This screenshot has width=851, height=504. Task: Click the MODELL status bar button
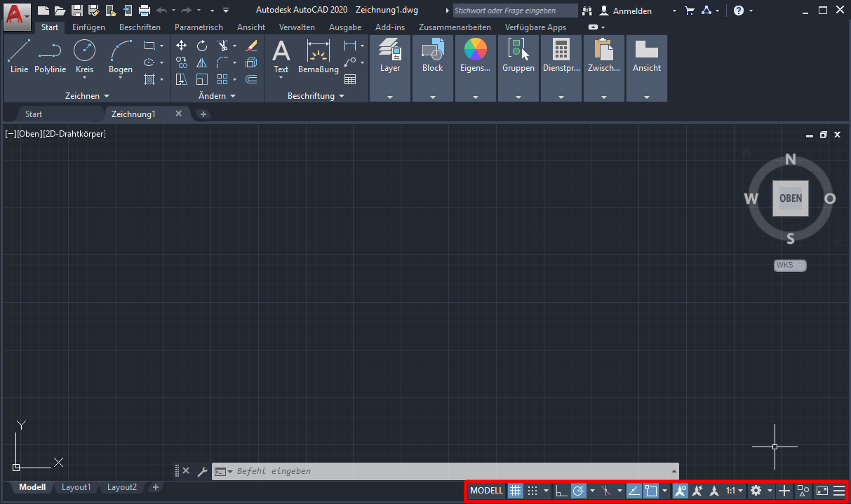tap(487, 491)
